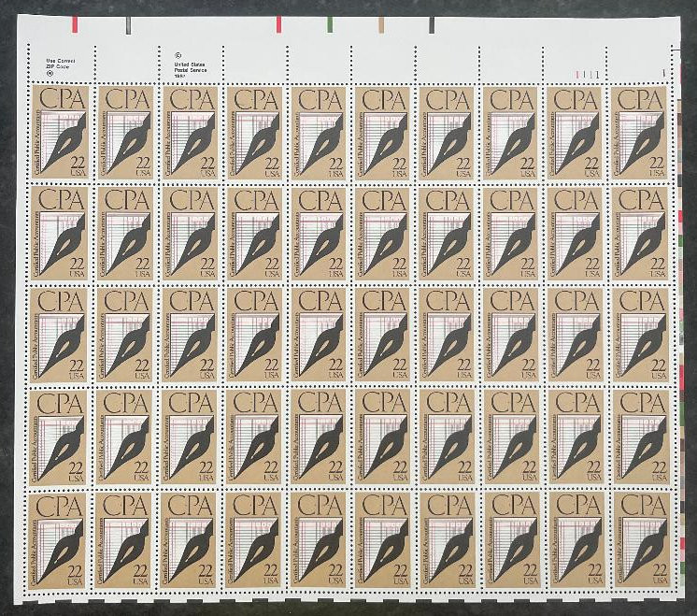Pick the tan color registration bar on top edge
697x616 pixels.
(381, 24)
